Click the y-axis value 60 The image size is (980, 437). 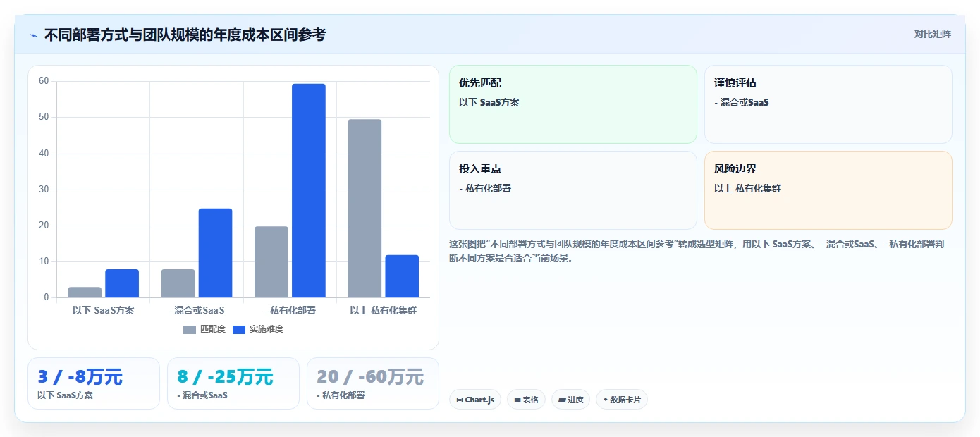[x=44, y=81]
